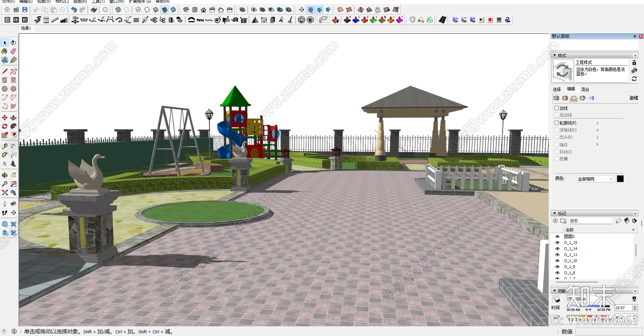This screenshot has height=336, width=644.
Task: Select the Rotate tool
Action: point(5,126)
